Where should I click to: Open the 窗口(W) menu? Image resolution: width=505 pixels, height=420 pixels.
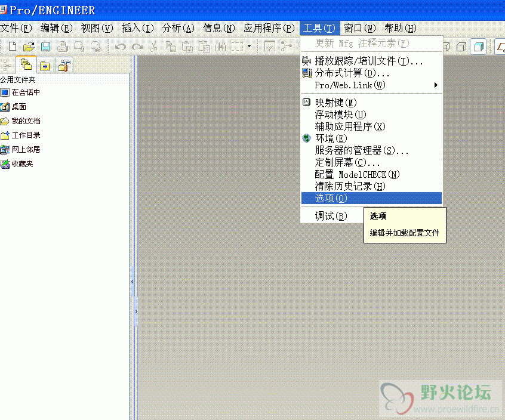click(360, 28)
